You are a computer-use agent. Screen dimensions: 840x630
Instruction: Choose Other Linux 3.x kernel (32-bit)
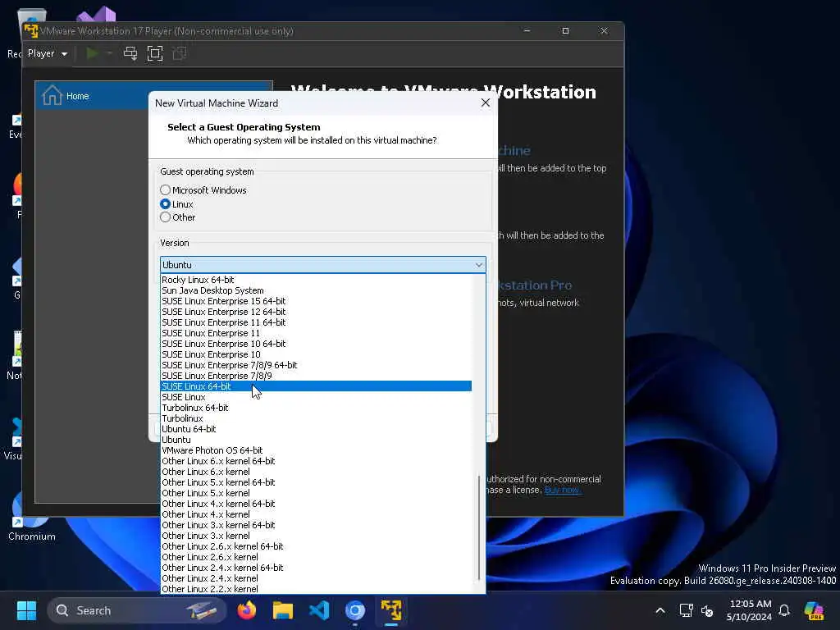click(316, 536)
